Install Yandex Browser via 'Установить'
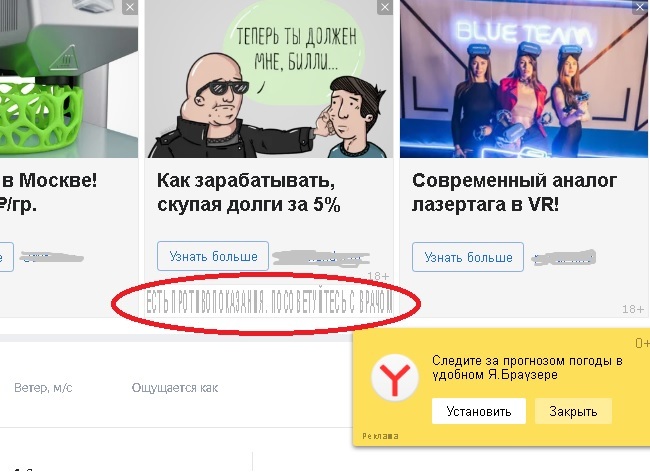 click(479, 411)
